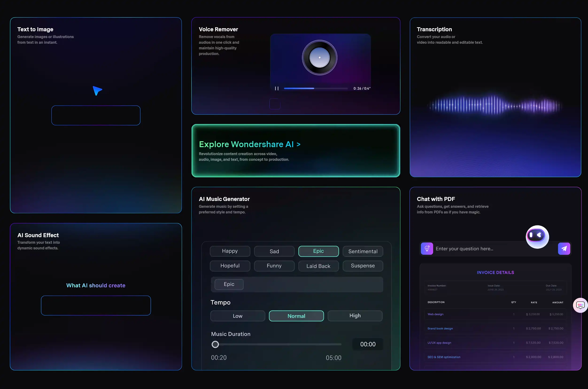
Task: Choose the Laid Back mood
Action: click(318, 266)
